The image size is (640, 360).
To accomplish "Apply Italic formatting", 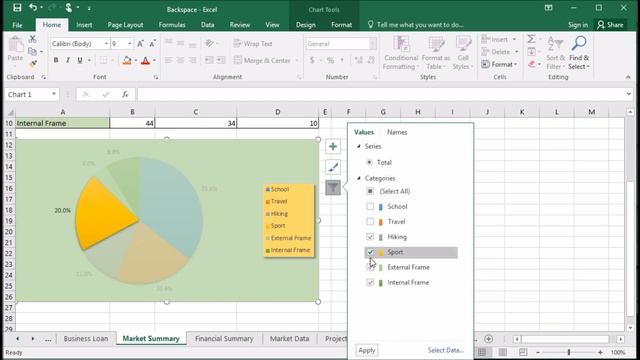I will pyautogui.click(x=68, y=60).
